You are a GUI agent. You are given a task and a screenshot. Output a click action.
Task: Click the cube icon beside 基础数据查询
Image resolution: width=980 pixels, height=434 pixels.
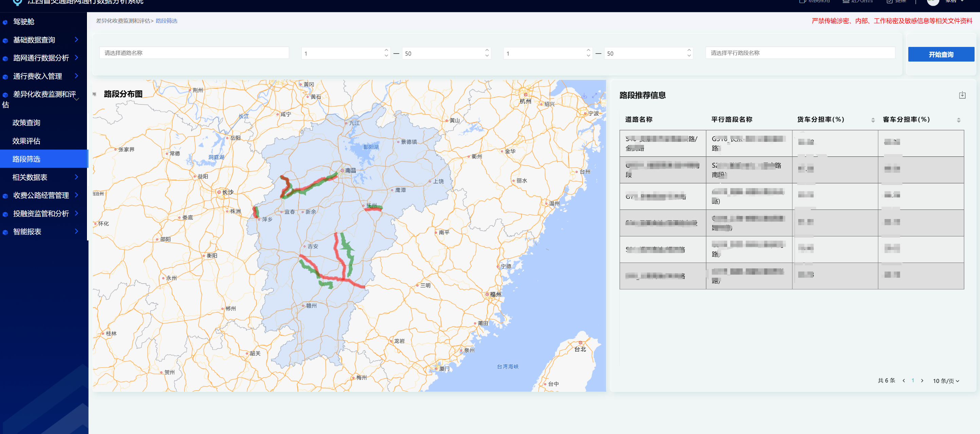(x=5, y=40)
